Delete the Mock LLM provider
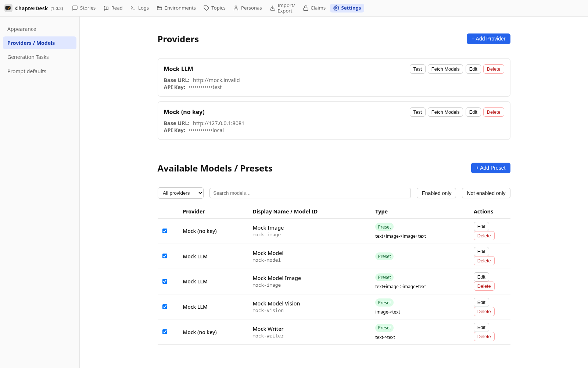 [x=494, y=69]
